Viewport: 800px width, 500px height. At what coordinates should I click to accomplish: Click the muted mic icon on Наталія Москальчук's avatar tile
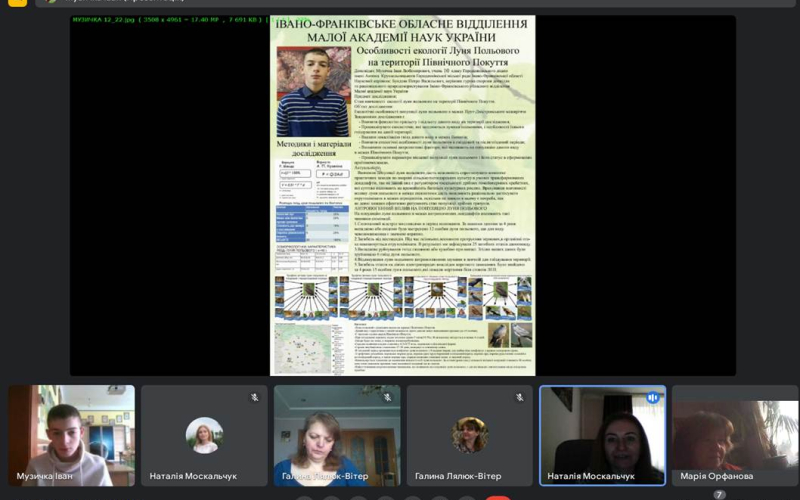coord(254,397)
